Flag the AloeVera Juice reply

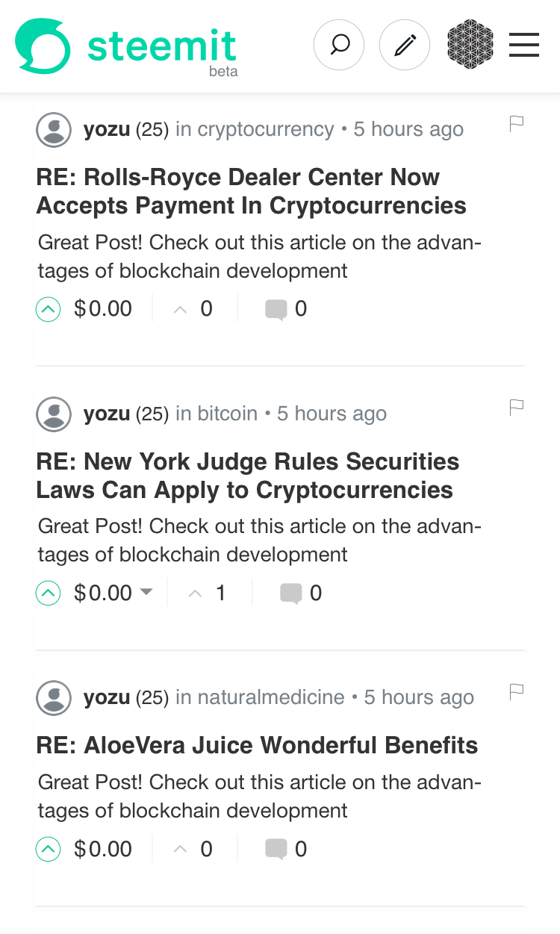pos(517,691)
